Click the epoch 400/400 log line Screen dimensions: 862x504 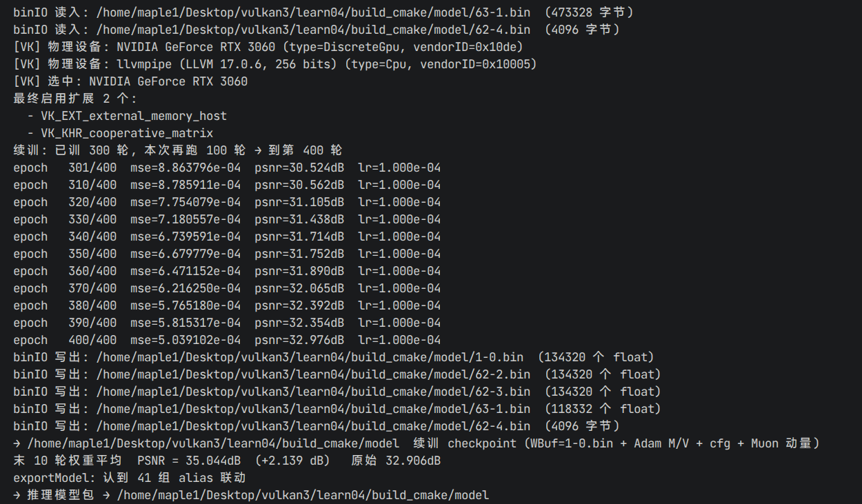pos(227,340)
